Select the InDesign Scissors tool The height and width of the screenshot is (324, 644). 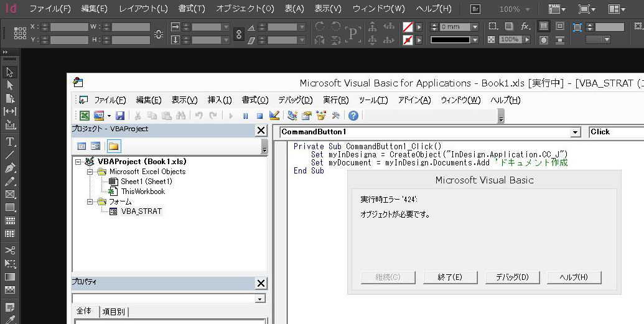pyautogui.click(x=10, y=250)
